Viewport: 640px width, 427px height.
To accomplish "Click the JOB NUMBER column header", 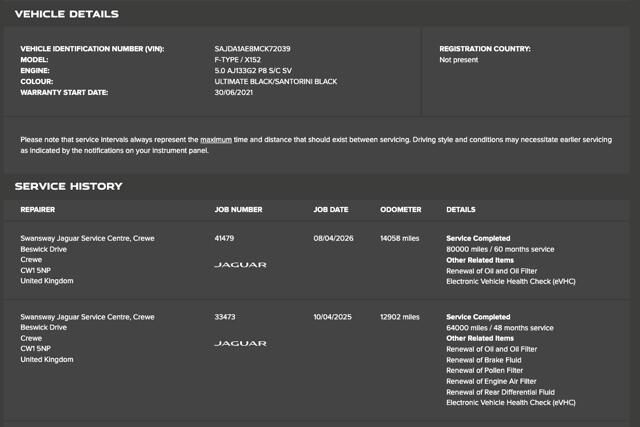I will pos(238,209).
